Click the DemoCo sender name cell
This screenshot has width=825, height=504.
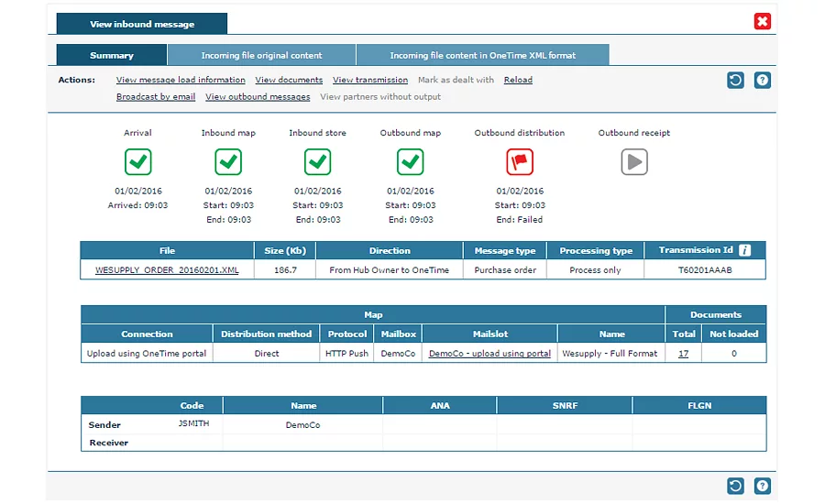[303, 425]
